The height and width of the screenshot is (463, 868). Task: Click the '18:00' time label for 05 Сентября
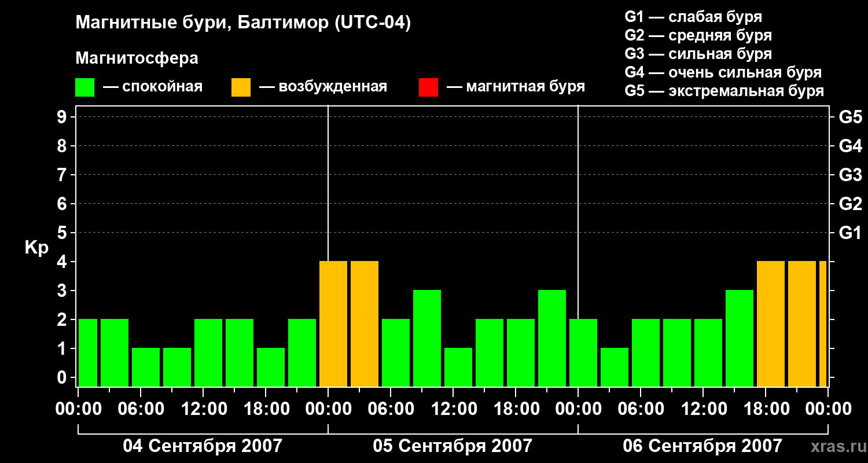pyautogui.click(x=516, y=409)
